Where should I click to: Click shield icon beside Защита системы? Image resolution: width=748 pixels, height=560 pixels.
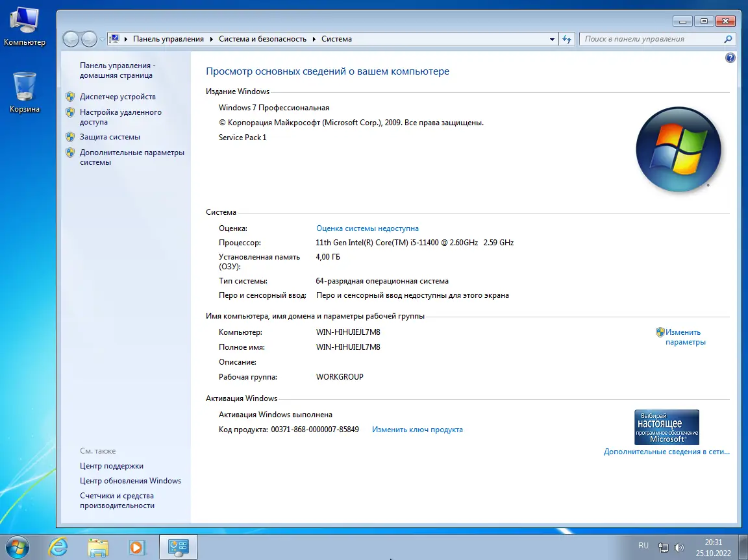[x=70, y=137]
